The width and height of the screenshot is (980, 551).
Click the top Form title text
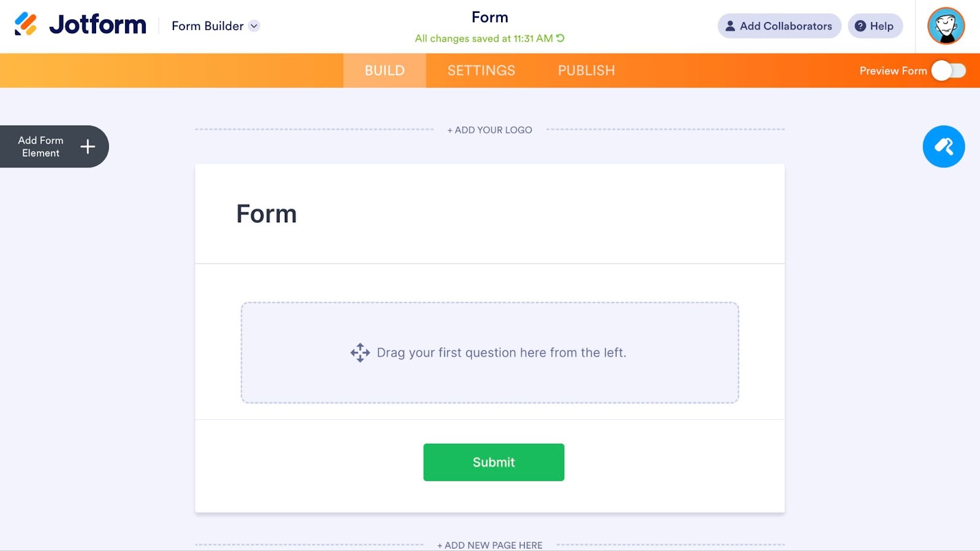point(490,17)
